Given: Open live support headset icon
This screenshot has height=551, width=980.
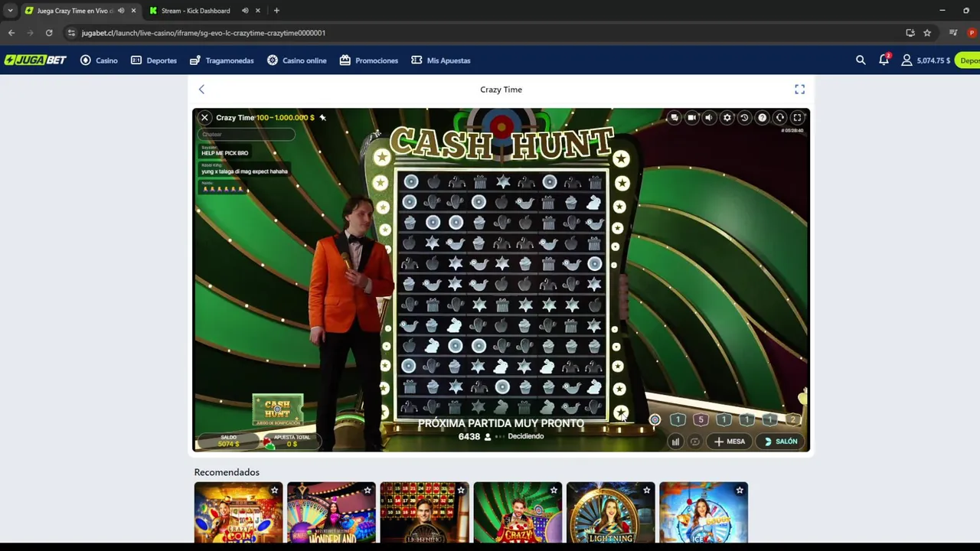Looking at the screenshot, I should click(x=779, y=118).
